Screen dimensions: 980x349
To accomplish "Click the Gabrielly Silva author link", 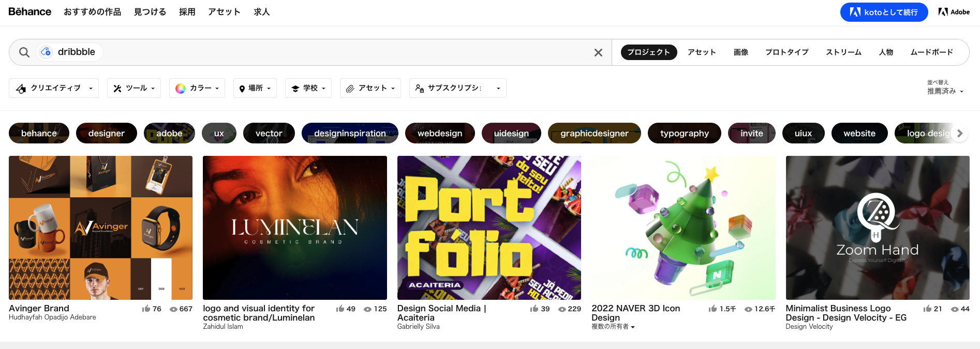I will pyautogui.click(x=418, y=327).
